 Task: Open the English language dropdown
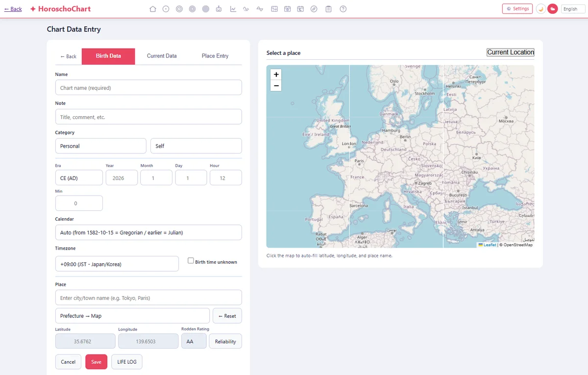click(572, 9)
